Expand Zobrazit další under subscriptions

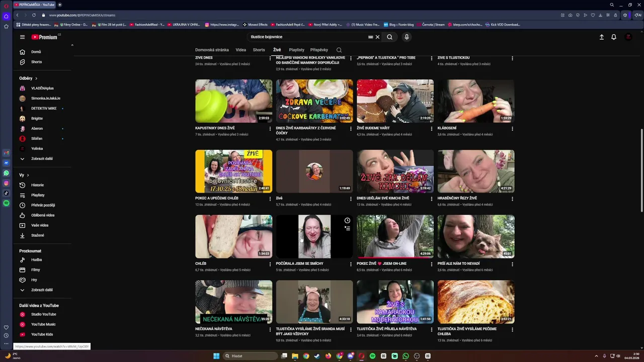click(x=42, y=159)
